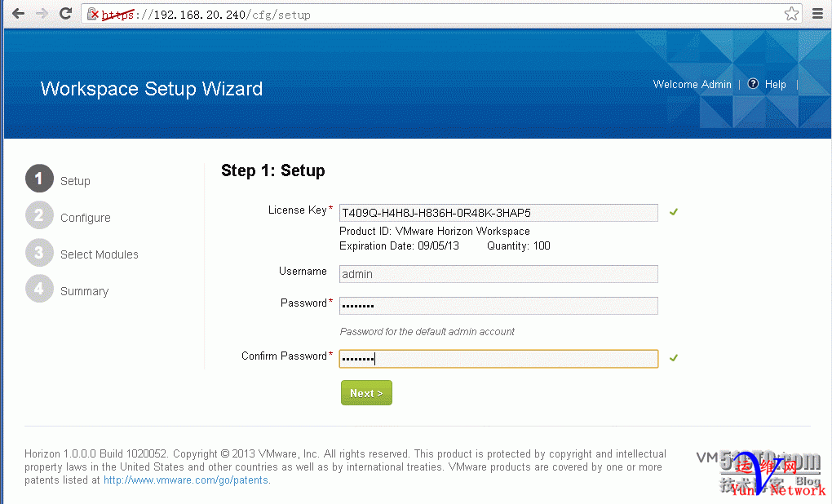Click the Password field
This screenshot has height=504, width=832.
click(498, 306)
